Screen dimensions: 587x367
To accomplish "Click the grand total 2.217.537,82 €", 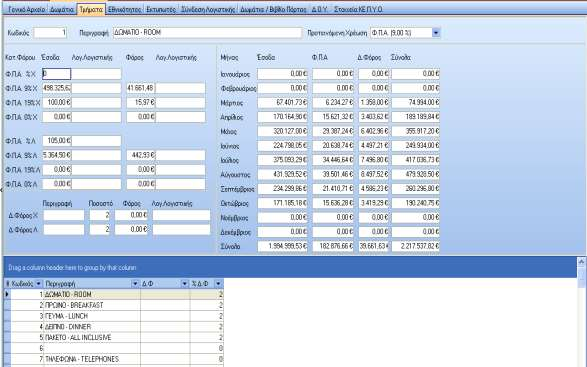I will click(415, 246).
